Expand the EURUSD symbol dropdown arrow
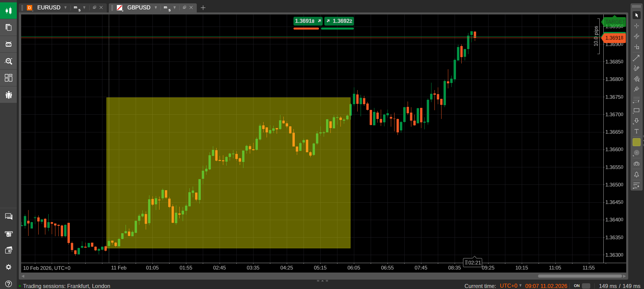This screenshot has width=644, height=289. click(65, 7)
